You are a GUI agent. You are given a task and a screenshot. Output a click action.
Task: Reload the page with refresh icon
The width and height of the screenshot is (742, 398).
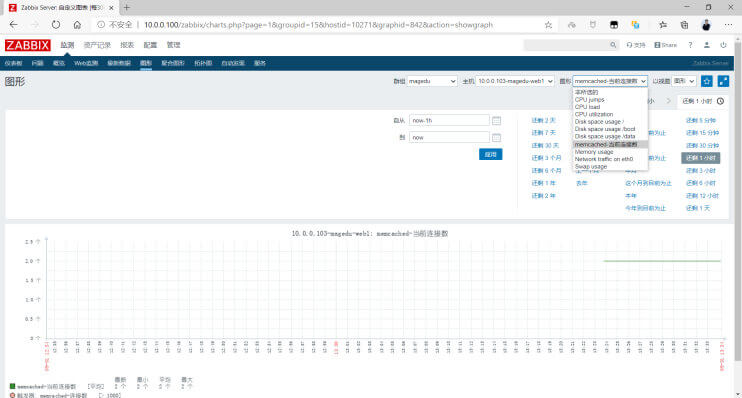coord(56,25)
